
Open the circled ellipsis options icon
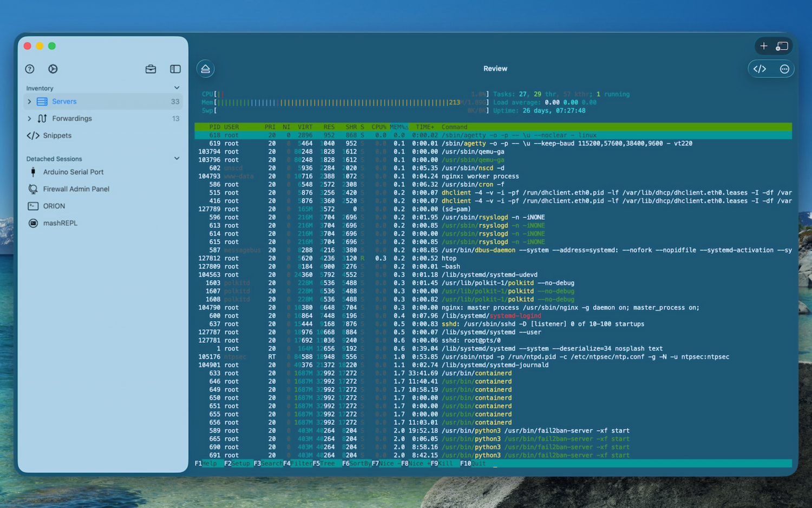click(784, 69)
